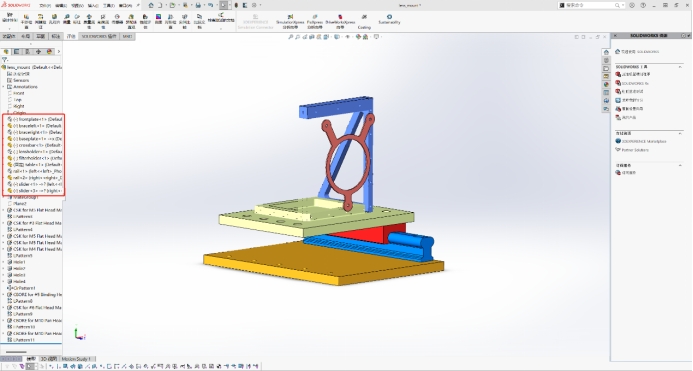
Task: Select the baseplate<1> component in the tree
Action: click(34, 139)
